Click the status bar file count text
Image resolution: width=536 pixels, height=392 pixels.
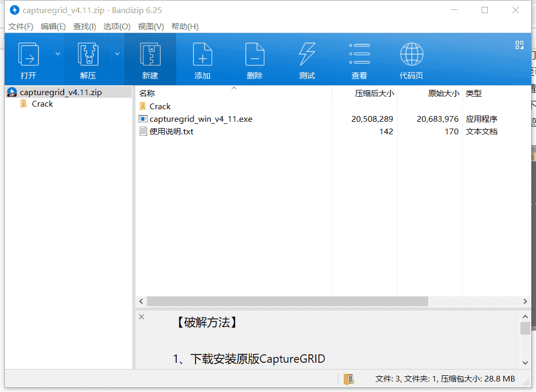(x=445, y=378)
